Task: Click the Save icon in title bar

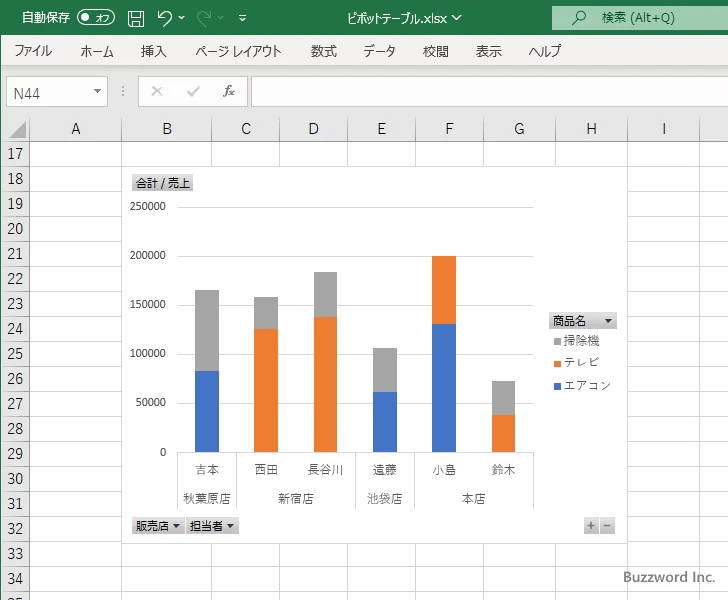Action: pos(136,18)
